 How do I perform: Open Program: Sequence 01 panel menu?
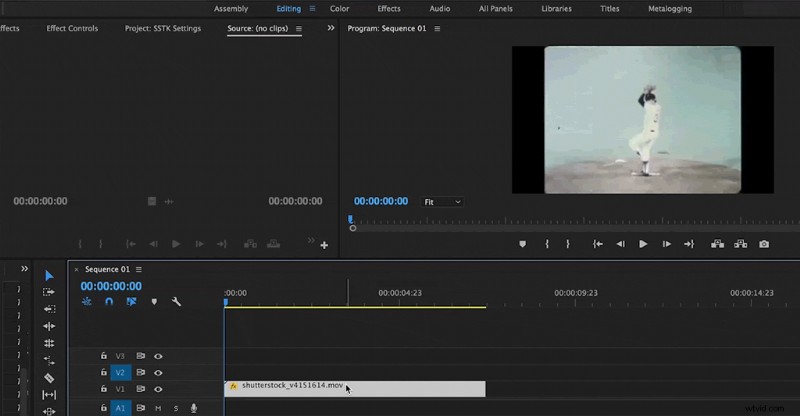(437, 29)
